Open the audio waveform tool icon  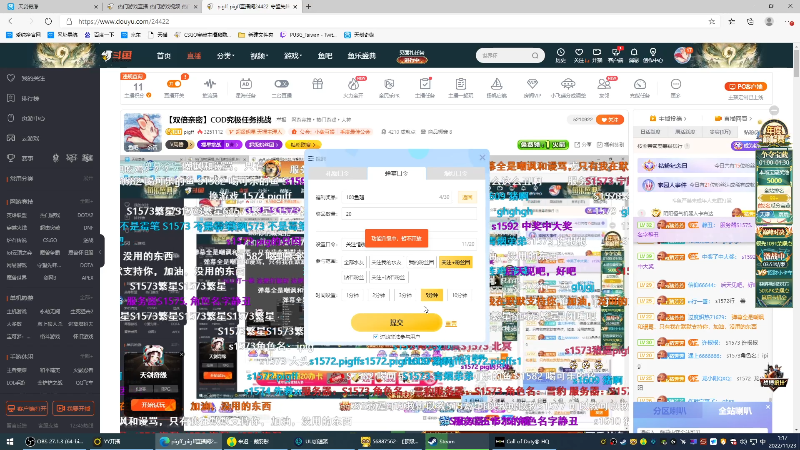(x=210, y=84)
